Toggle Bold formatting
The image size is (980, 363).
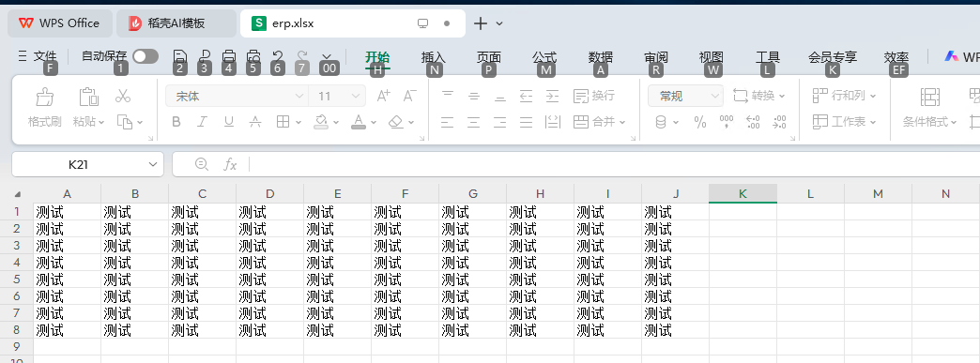point(176,122)
